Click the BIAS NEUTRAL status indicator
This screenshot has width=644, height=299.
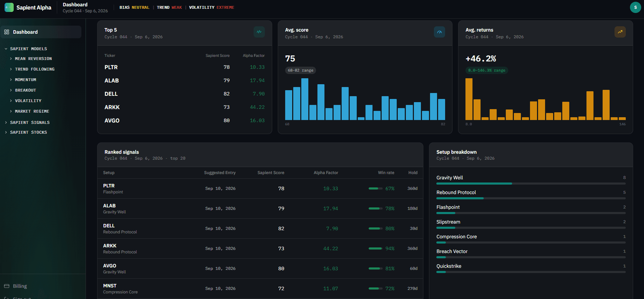134,7
